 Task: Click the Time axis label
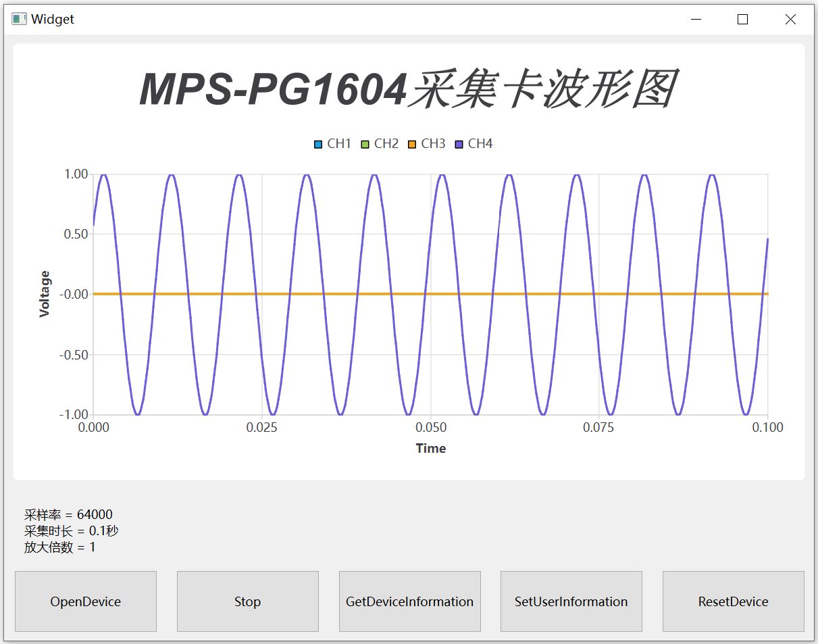click(x=430, y=448)
